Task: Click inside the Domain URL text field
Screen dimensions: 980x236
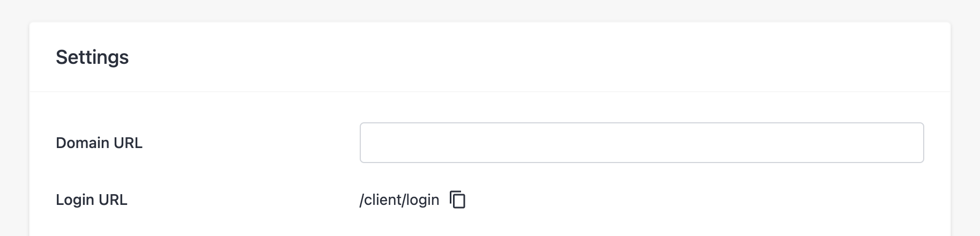Action: pos(642,143)
